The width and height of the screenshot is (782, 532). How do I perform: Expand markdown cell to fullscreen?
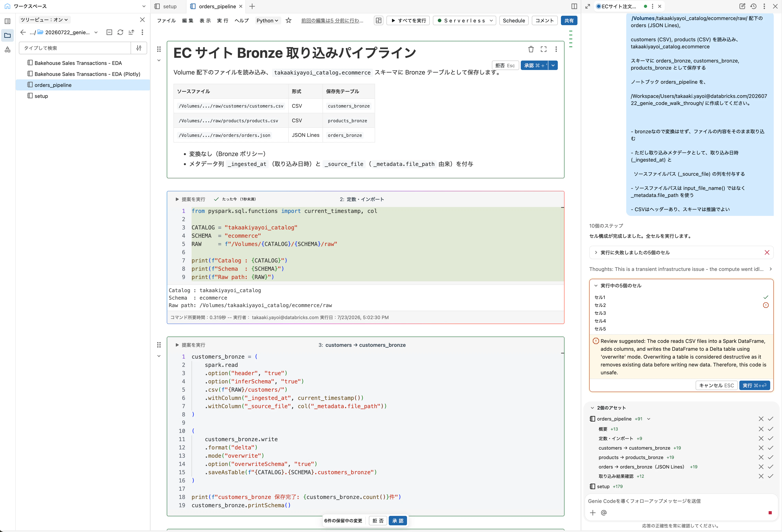(x=543, y=49)
